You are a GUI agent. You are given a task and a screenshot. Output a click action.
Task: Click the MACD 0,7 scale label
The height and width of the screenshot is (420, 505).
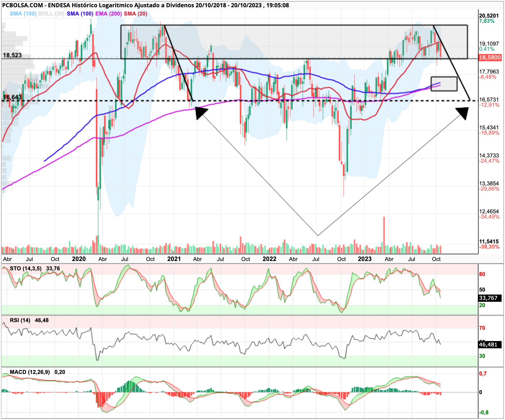(483, 374)
